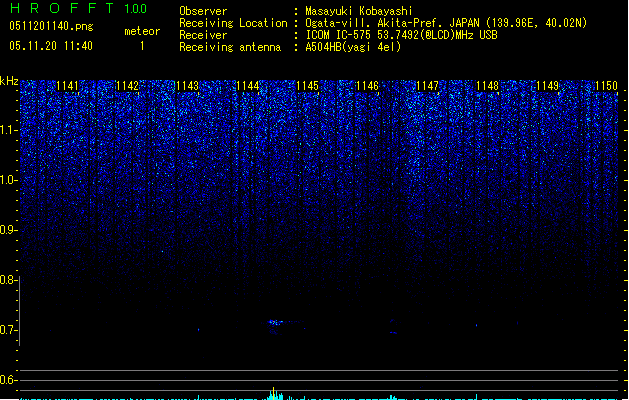
Task: Click the 1.0 kHz axis label
Action: [9, 180]
